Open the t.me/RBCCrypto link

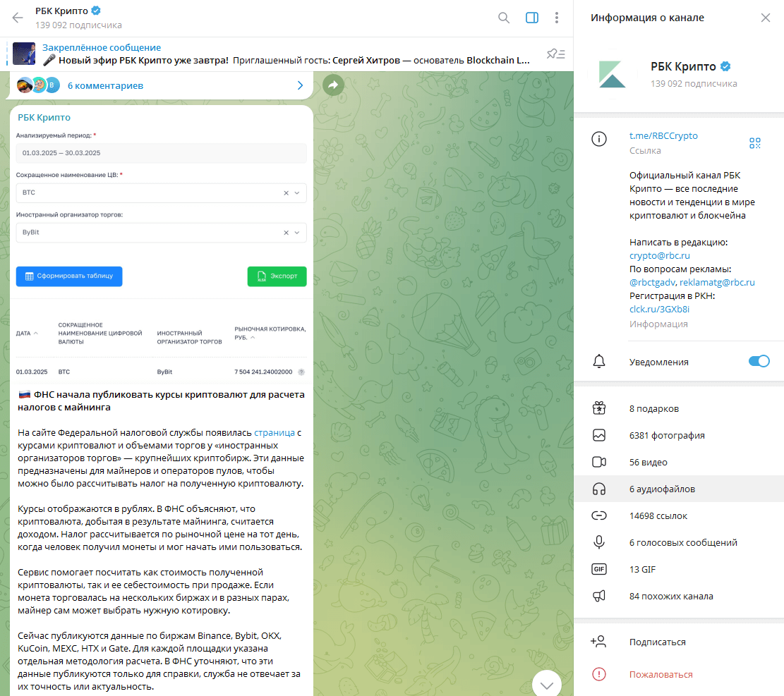pos(663,136)
